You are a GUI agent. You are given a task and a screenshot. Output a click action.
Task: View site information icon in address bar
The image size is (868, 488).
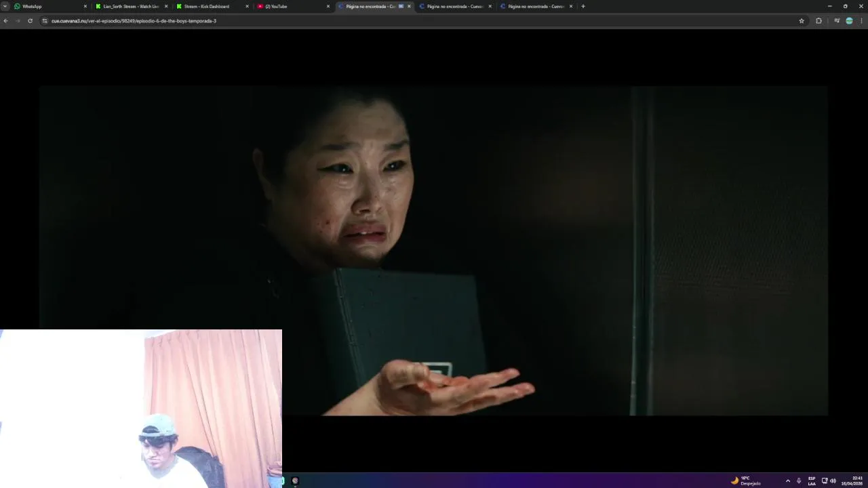(45, 21)
